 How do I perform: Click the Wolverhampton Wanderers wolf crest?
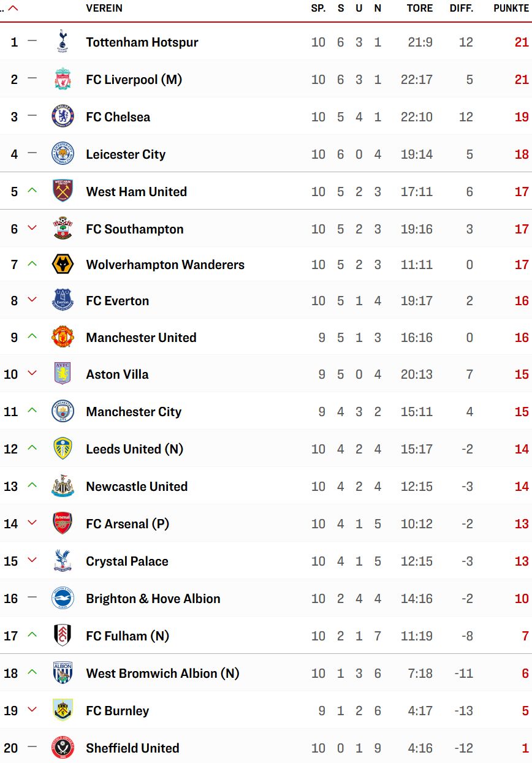click(63, 265)
